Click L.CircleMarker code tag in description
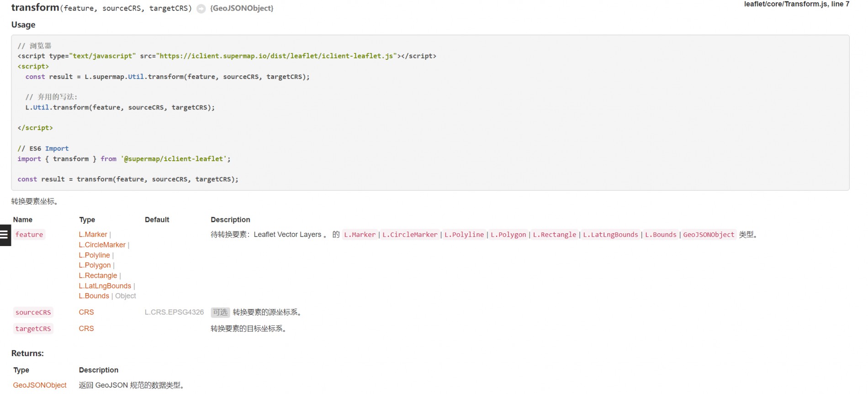The height and width of the screenshot is (394, 868). pyautogui.click(x=410, y=235)
